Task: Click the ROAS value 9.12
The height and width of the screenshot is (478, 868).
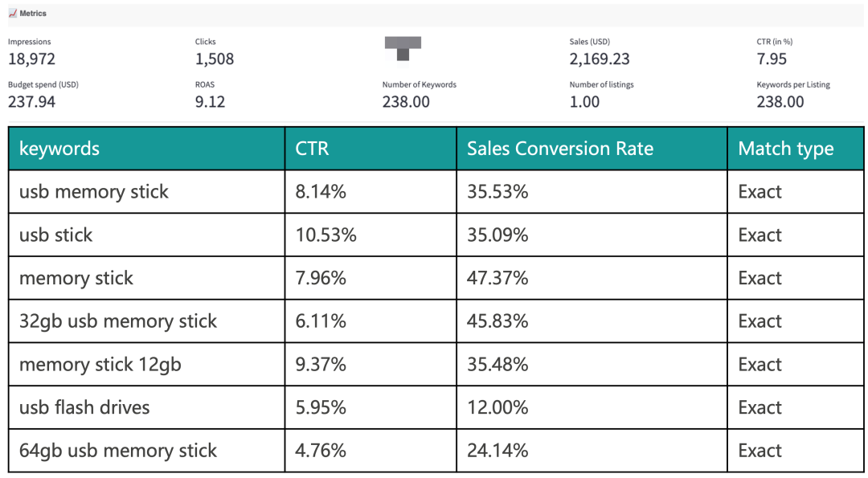Action: click(x=210, y=102)
